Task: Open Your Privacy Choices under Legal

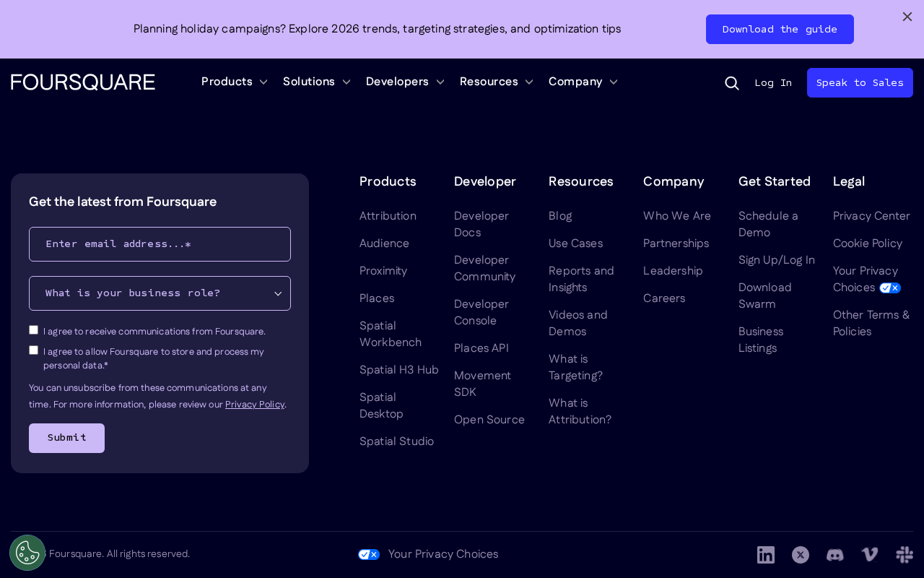Action: point(866,279)
